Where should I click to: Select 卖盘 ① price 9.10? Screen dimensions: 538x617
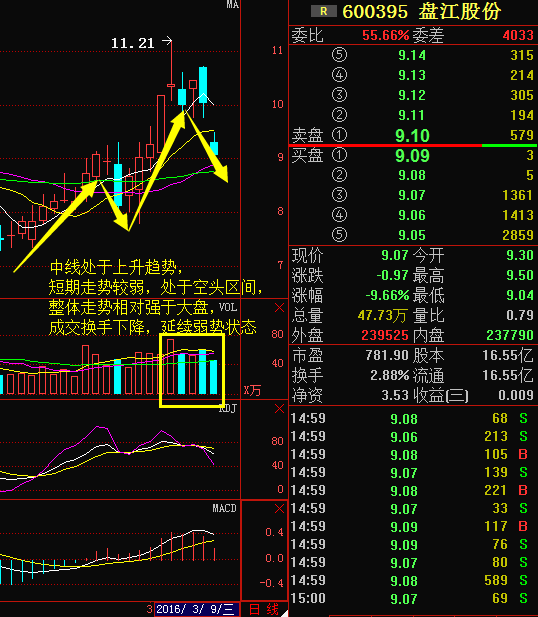tap(412, 136)
